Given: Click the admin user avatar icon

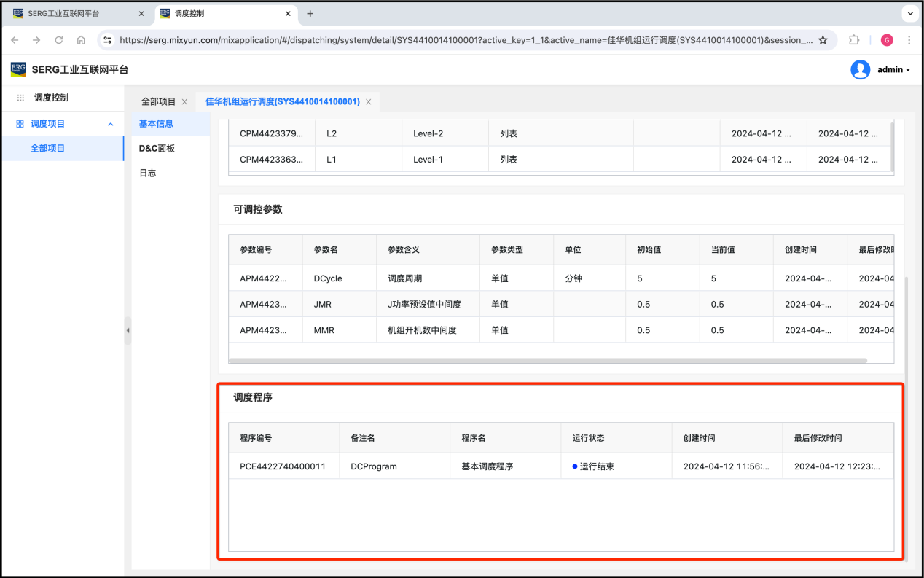Looking at the screenshot, I should 860,70.
